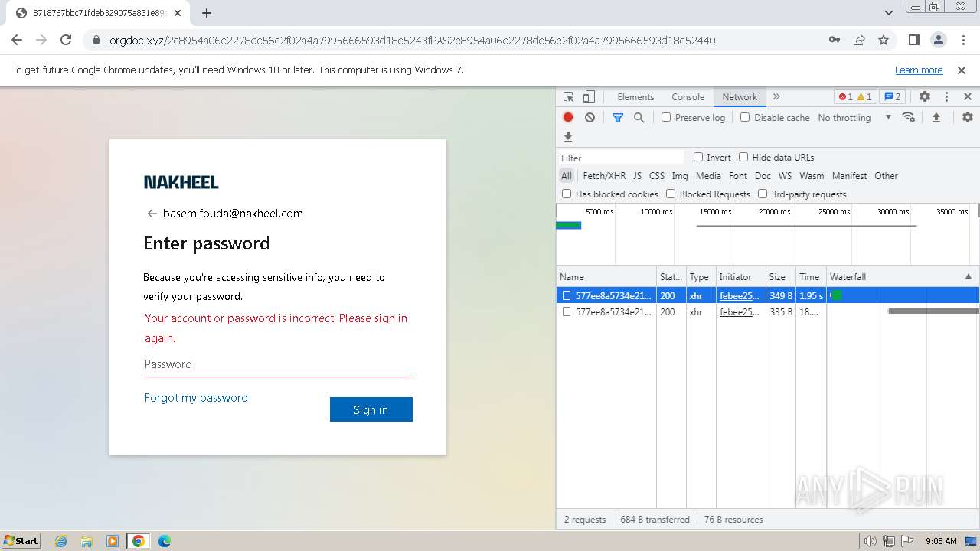Open Chrome's three-dot main menu
Screen dimensions: 980x551
[x=962, y=40]
